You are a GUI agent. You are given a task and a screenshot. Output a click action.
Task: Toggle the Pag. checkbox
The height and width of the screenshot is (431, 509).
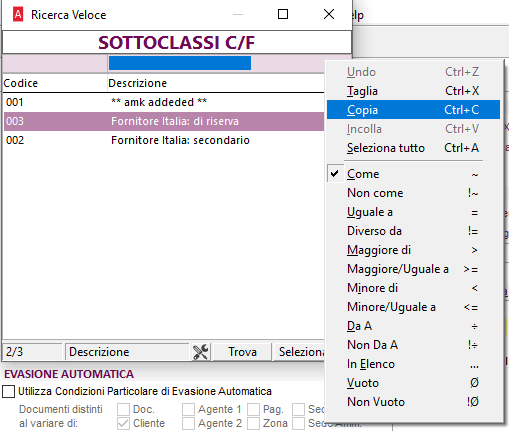point(253,409)
